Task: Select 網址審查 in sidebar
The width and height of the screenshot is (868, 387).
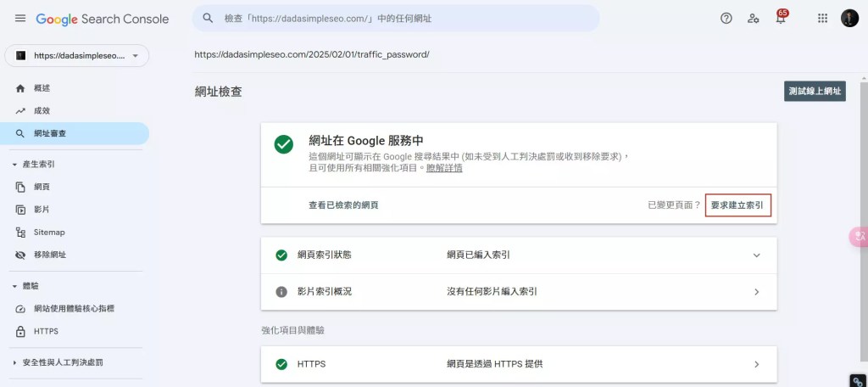Action: tap(75, 133)
